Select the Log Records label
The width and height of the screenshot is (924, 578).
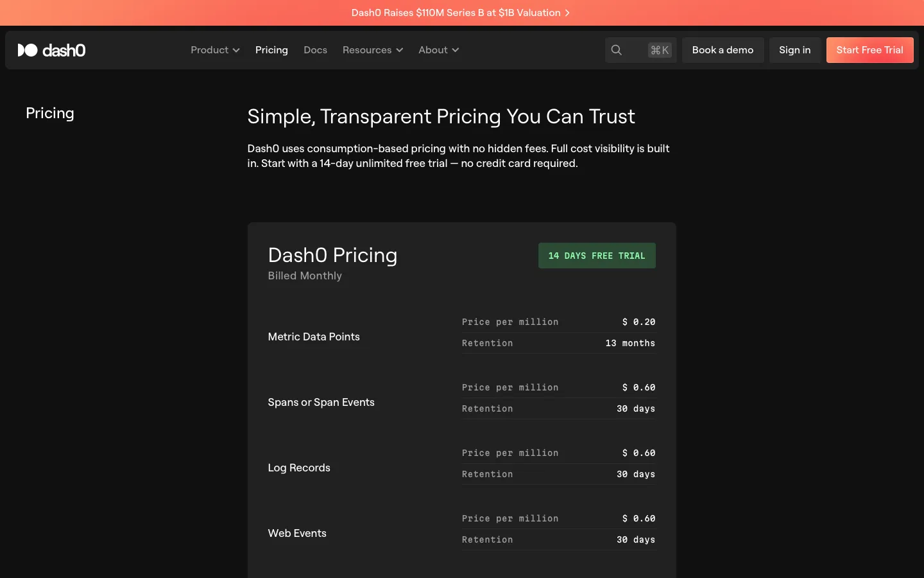299,468
